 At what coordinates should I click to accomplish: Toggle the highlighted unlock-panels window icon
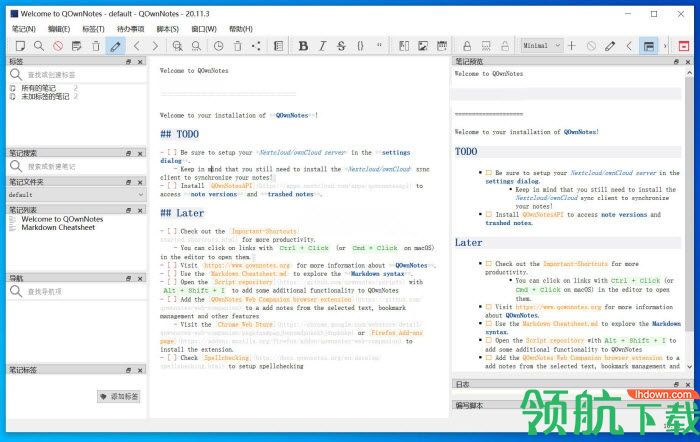click(648, 46)
